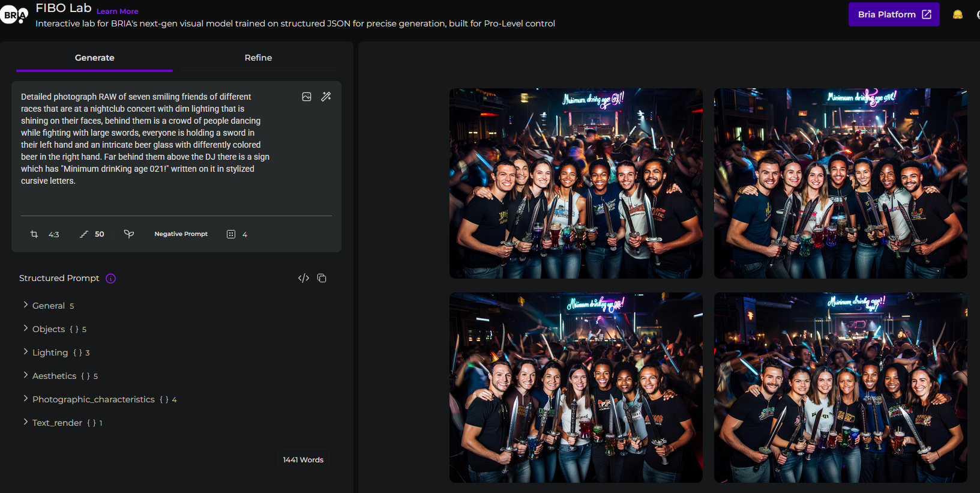This screenshot has height=493, width=980.
Task: Click the "1441 Words" count label
Action: pyautogui.click(x=303, y=460)
